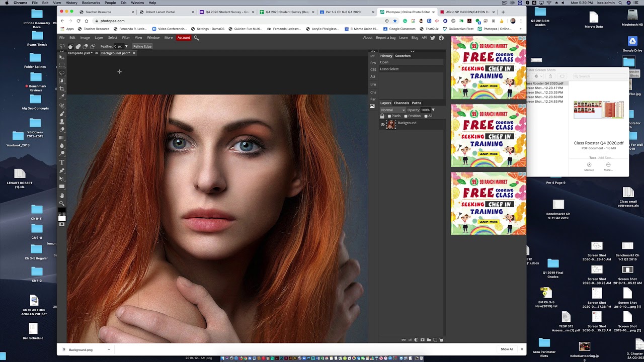Select the Rectangle Select tool
The width and height of the screenshot is (644, 362).
pos(62,65)
